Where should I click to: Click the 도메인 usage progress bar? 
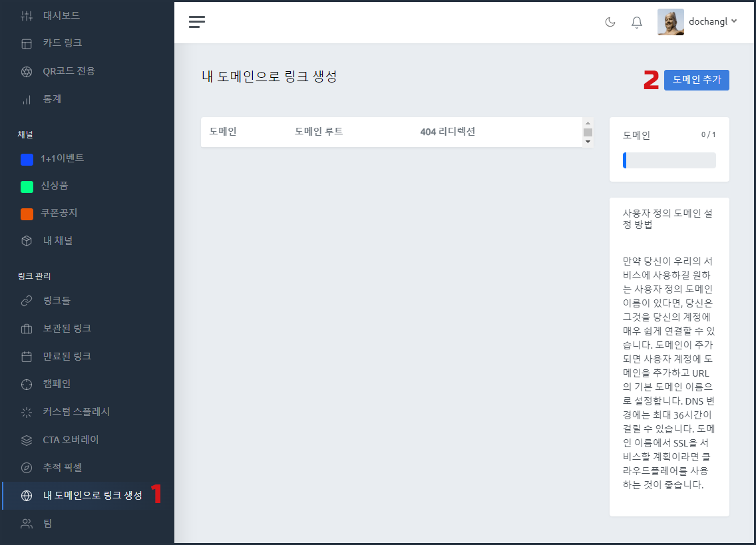point(669,160)
